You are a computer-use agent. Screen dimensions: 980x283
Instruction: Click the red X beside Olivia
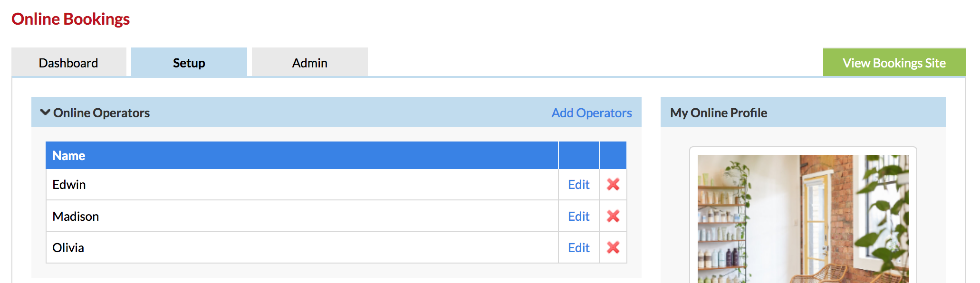click(x=613, y=247)
